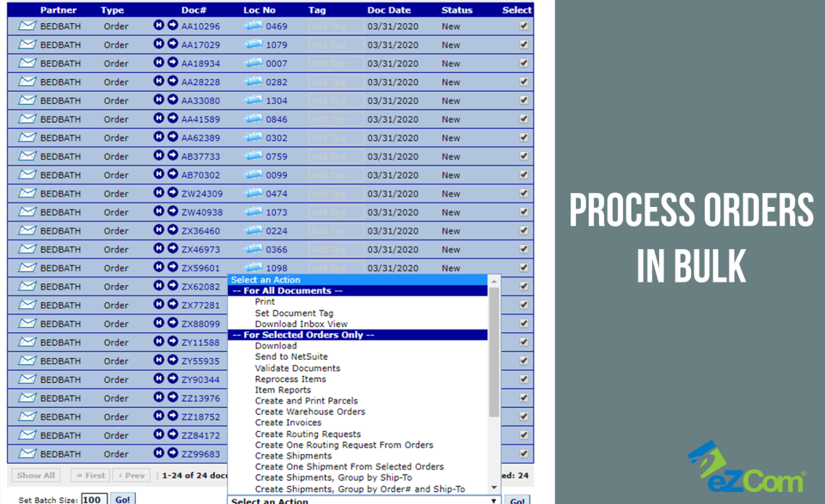Toggle the Select checkbox on row AA28228
Viewport: 825px width, 504px height.
(522, 82)
